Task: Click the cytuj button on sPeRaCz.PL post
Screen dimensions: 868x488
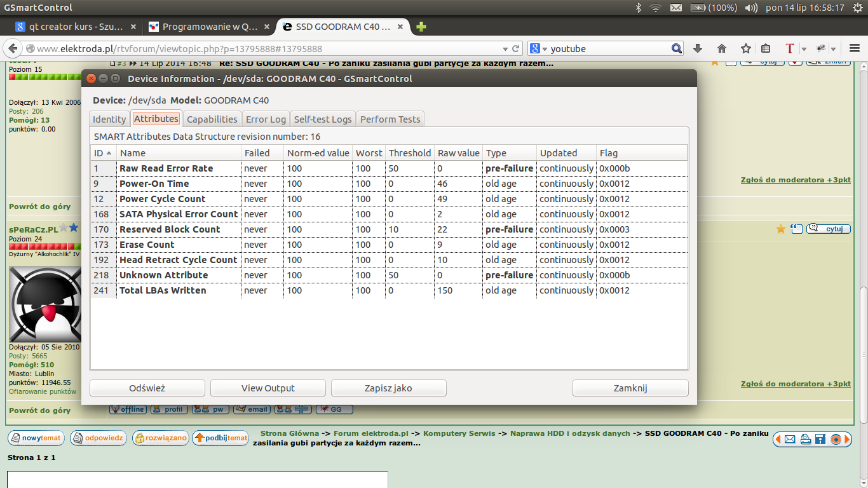Action: pyautogui.click(x=829, y=229)
